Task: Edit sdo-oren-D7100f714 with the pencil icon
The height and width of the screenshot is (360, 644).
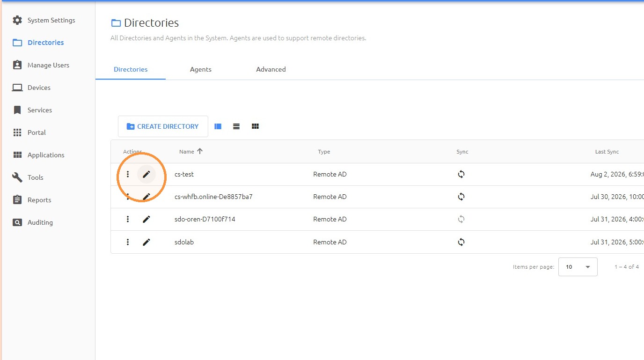Action: click(146, 219)
